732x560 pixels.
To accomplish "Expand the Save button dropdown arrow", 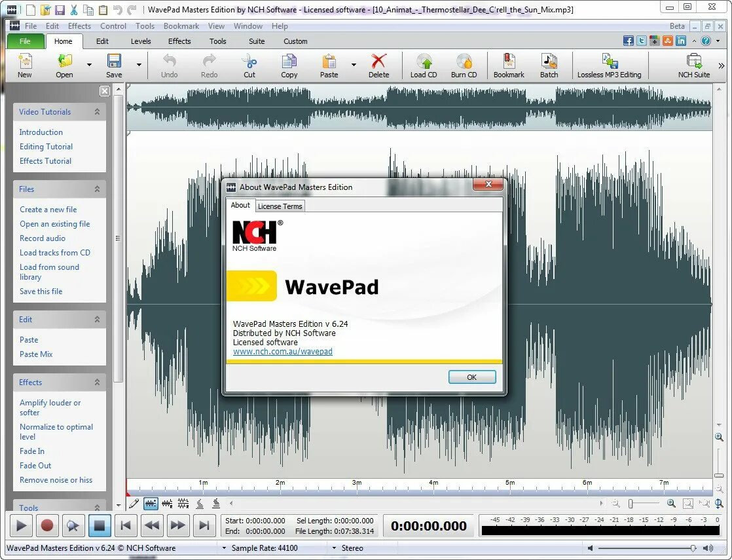I will pos(139,65).
